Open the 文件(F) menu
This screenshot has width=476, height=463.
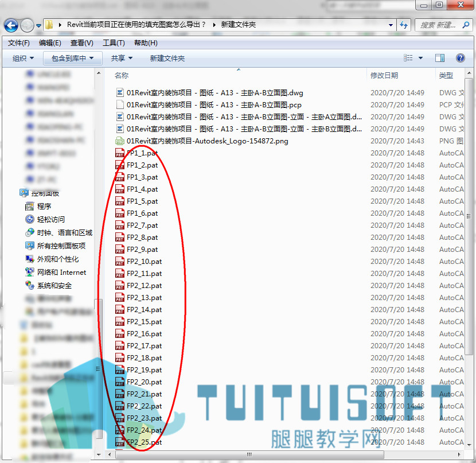19,43
